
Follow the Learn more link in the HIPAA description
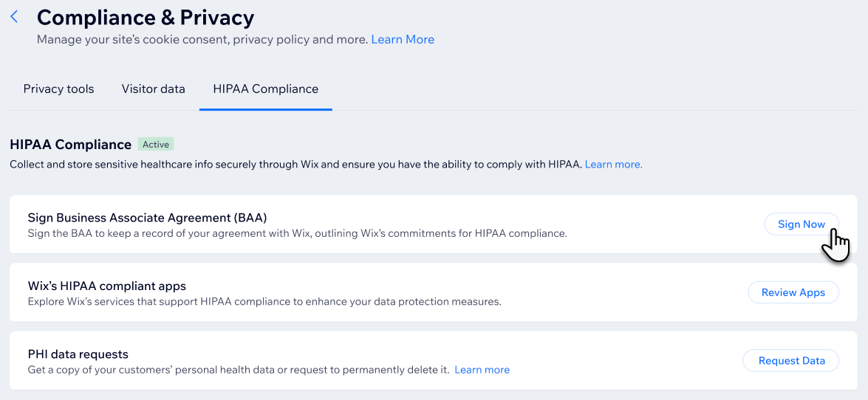(613, 165)
